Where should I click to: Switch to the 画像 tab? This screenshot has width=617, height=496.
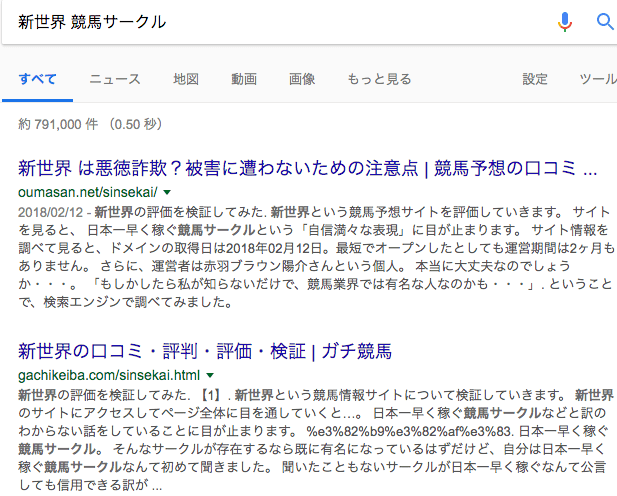[x=302, y=79]
